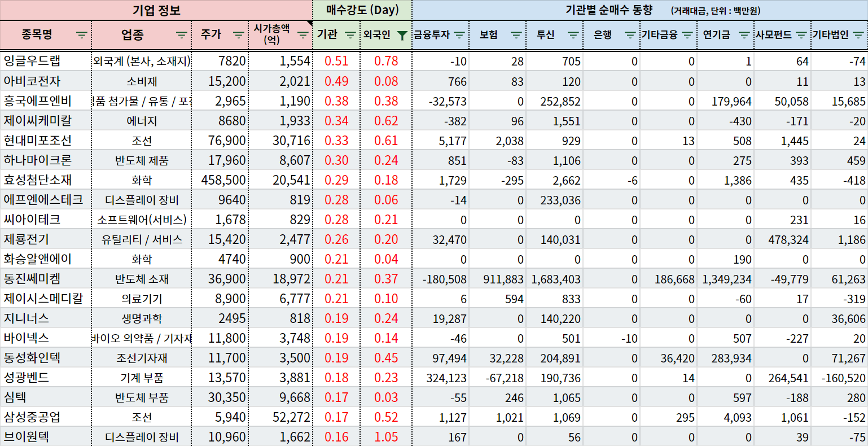
Task: Select the 효성첨단소재 stock name cell
Action: (x=46, y=180)
